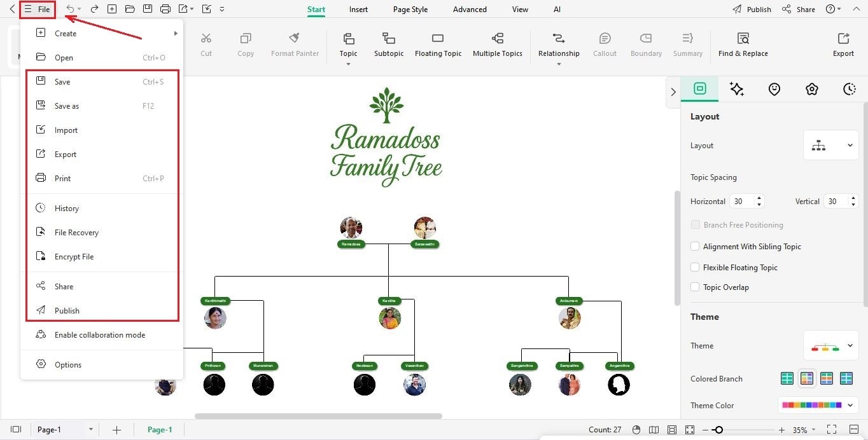Select the Format Painter tool
The height and width of the screenshot is (440, 868).
click(295, 45)
